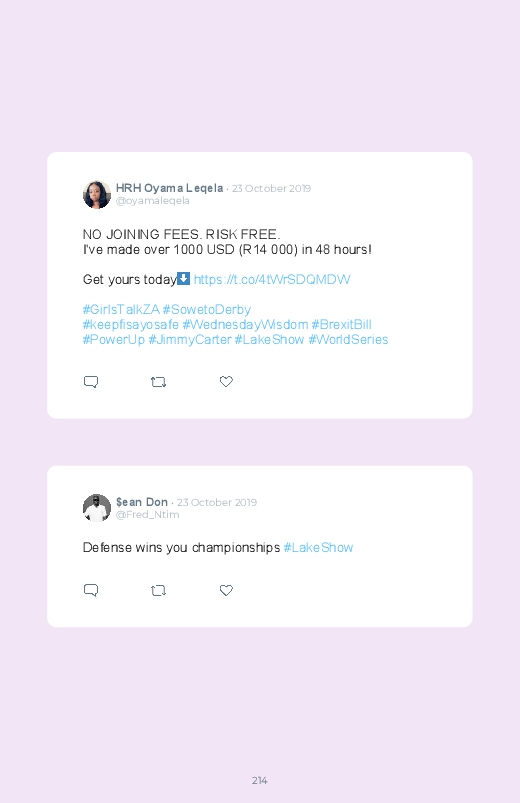Click reply icon on Sean Don's tweet

pyautogui.click(x=91, y=590)
